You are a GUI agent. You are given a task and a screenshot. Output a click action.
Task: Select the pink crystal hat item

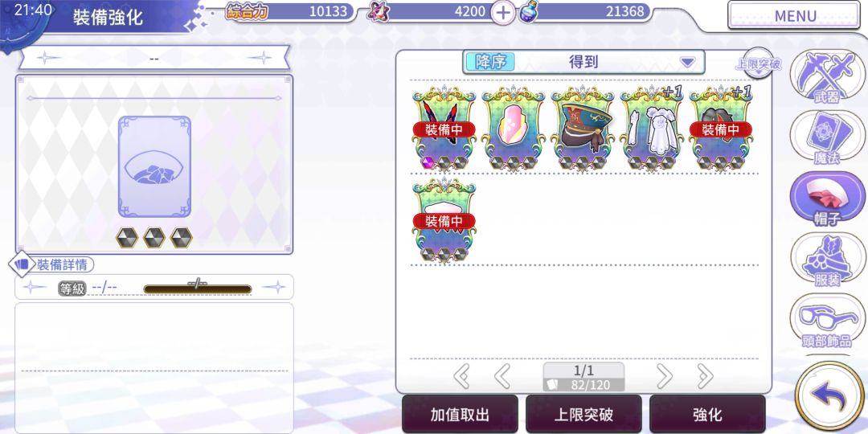click(x=513, y=129)
